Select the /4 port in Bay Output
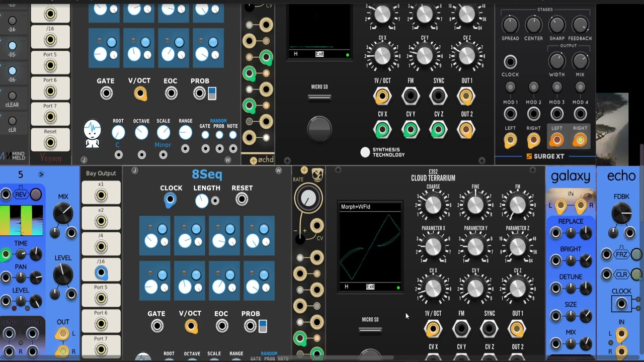Image resolution: width=644 pixels, height=362 pixels. tap(101, 246)
